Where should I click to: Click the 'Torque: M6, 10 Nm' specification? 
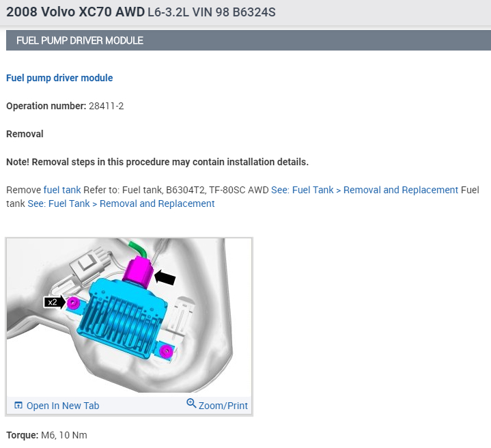tap(46, 435)
